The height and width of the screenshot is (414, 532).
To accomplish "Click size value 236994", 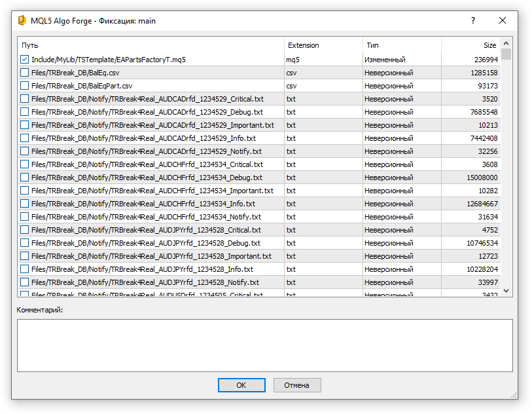I will coord(486,60).
